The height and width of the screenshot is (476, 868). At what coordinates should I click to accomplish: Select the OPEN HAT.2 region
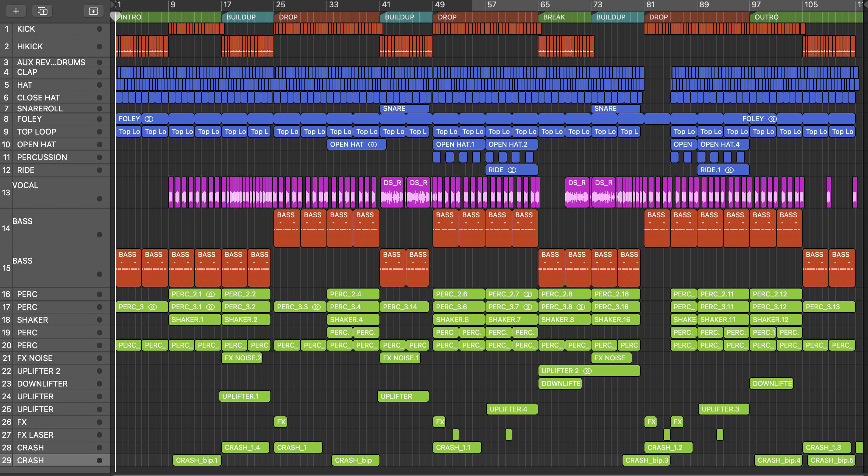(511, 145)
